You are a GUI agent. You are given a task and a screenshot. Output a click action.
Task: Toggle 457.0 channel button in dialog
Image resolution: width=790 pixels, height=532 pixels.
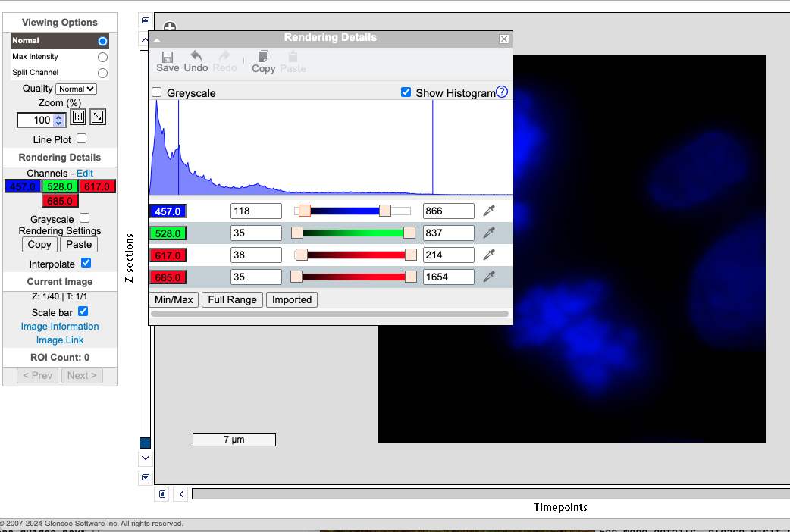coord(168,211)
